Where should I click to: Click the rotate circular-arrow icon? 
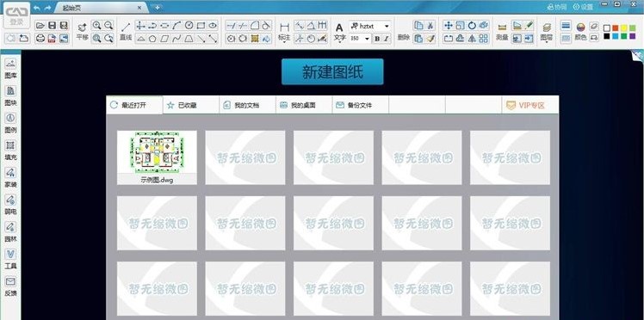(472, 26)
